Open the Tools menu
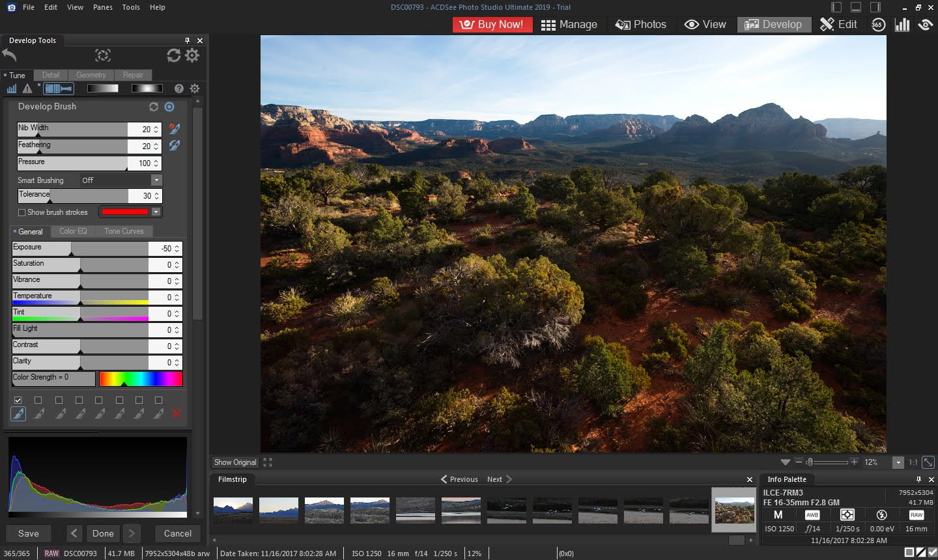This screenshot has height=560, width=938. coord(130,7)
